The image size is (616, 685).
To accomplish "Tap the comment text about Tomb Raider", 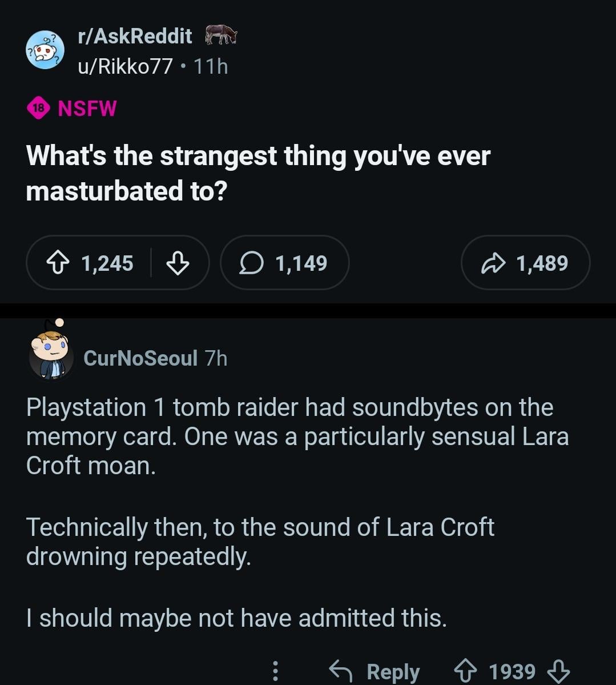I will (x=297, y=436).
